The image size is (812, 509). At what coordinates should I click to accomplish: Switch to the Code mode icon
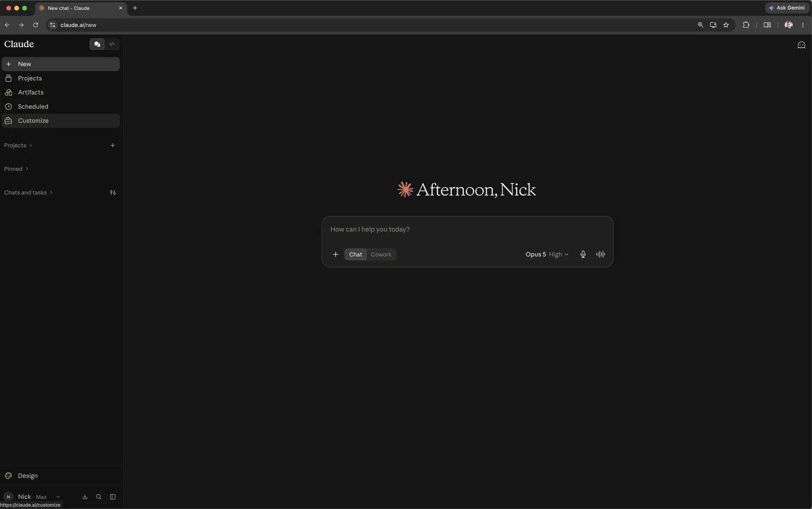(112, 44)
